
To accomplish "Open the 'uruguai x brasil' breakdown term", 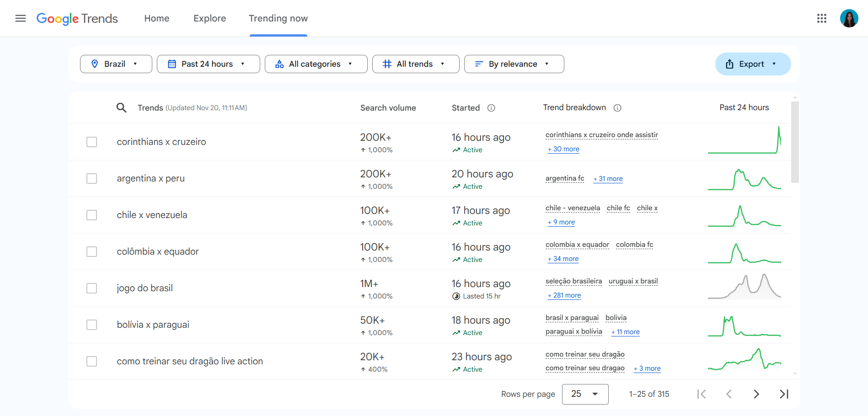I will click(x=633, y=281).
